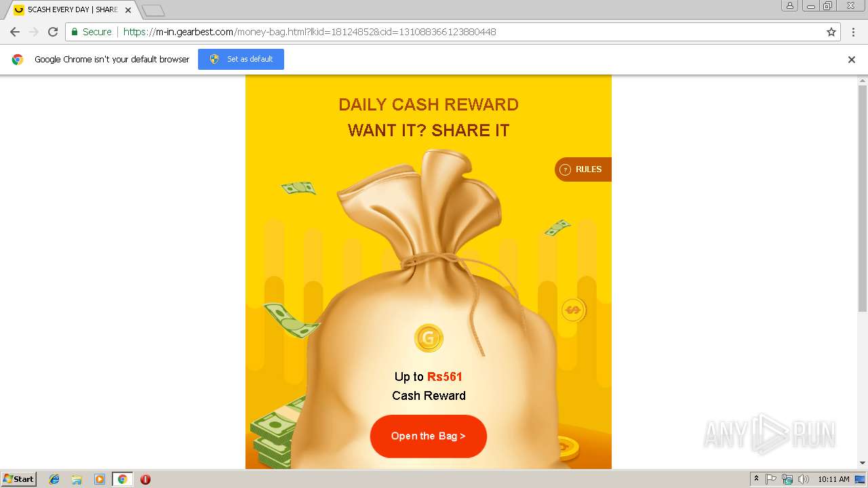Viewport: 868px width, 488px height.
Task: Click the Open the Bag button
Action: point(429,436)
